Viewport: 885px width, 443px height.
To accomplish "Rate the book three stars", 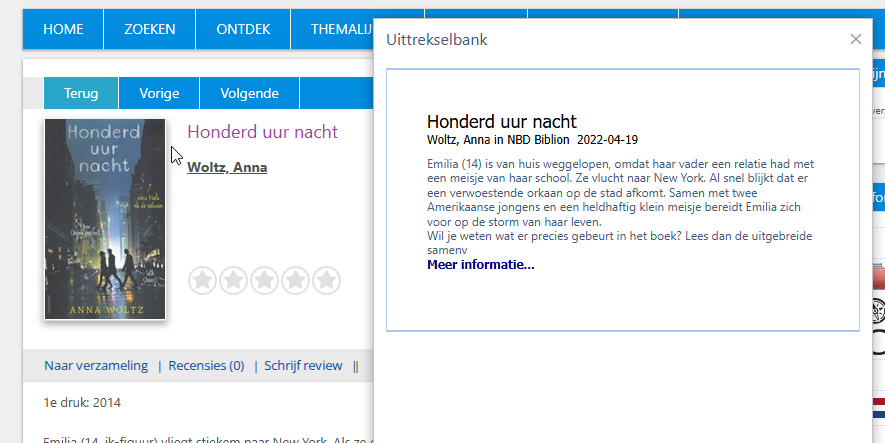I will click(265, 280).
